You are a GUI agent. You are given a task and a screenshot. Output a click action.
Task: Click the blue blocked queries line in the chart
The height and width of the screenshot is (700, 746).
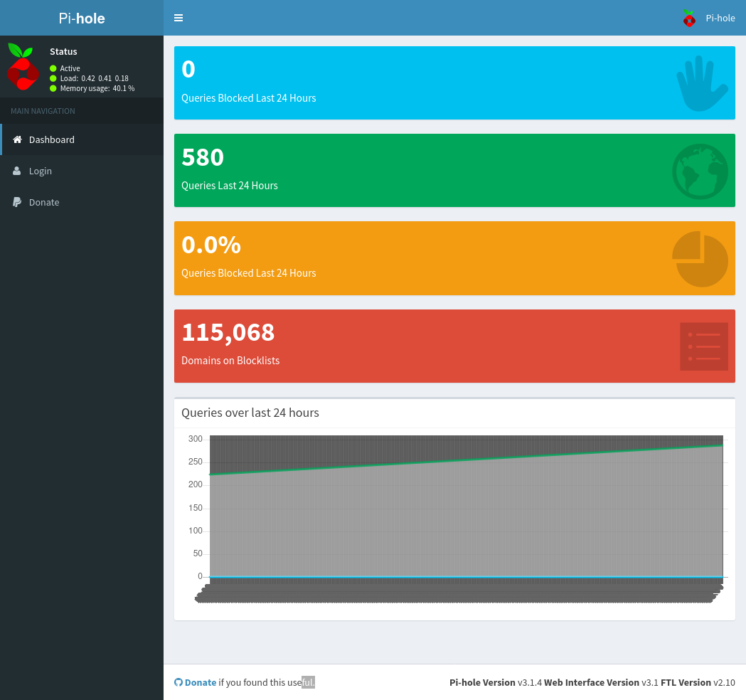(467, 577)
